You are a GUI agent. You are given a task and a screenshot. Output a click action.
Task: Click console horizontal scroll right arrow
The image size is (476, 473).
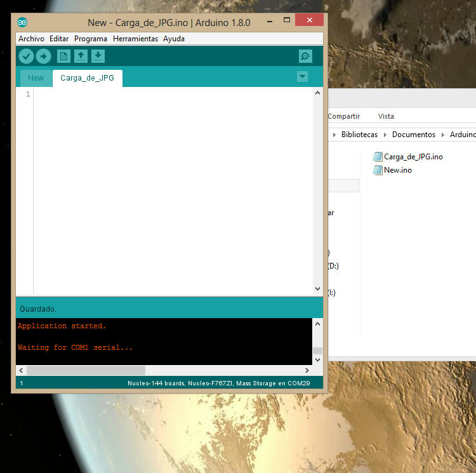307,370
